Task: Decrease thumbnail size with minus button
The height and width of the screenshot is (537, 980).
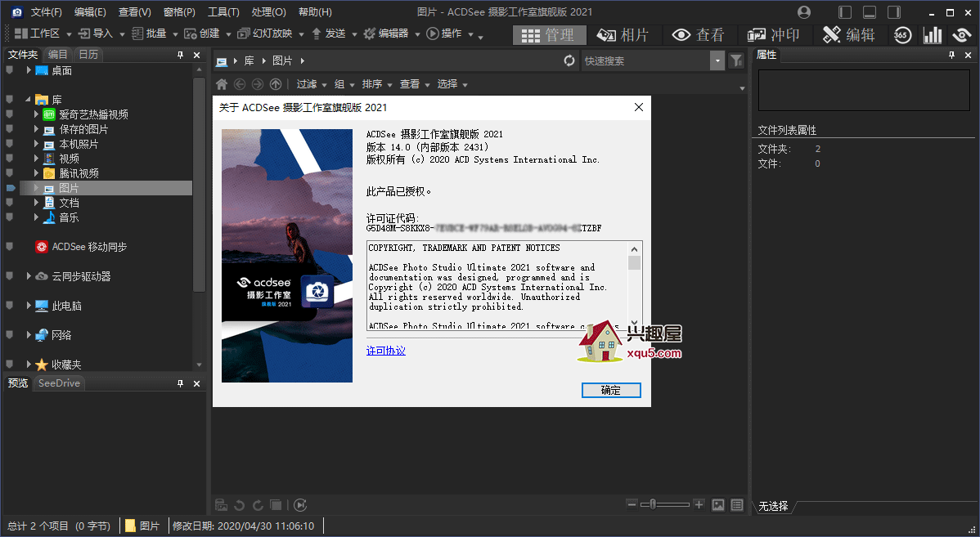Action: (x=632, y=504)
